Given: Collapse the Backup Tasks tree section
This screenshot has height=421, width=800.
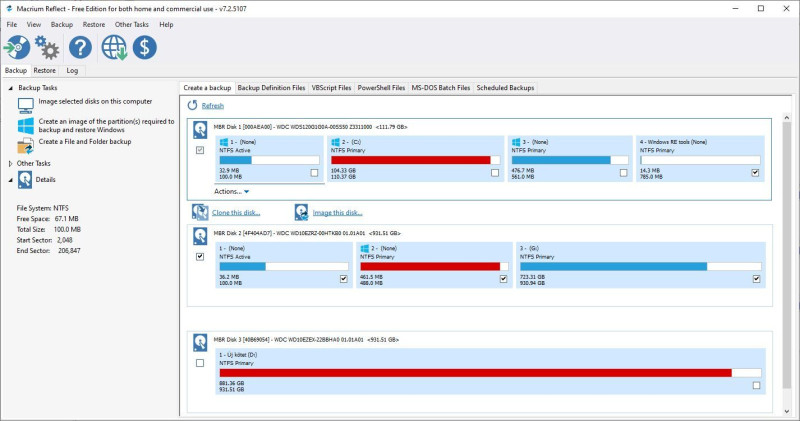Looking at the screenshot, I should [x=10, y=88].
